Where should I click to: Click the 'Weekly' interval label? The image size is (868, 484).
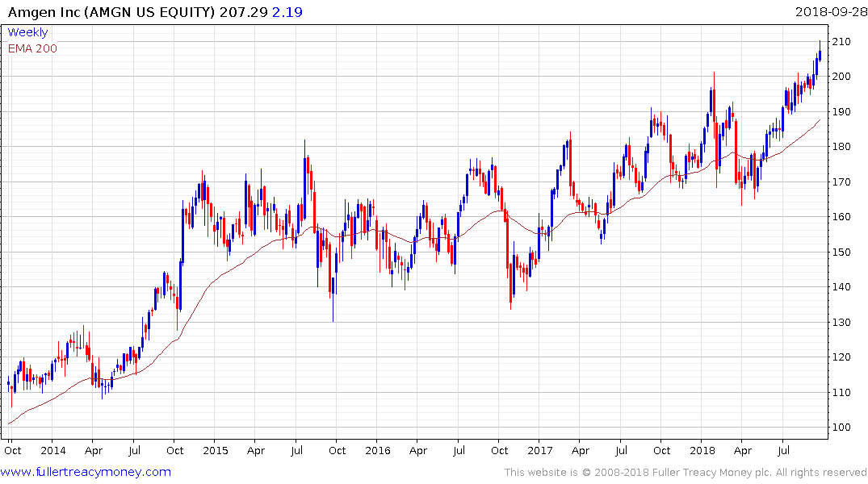pos(27,32)
